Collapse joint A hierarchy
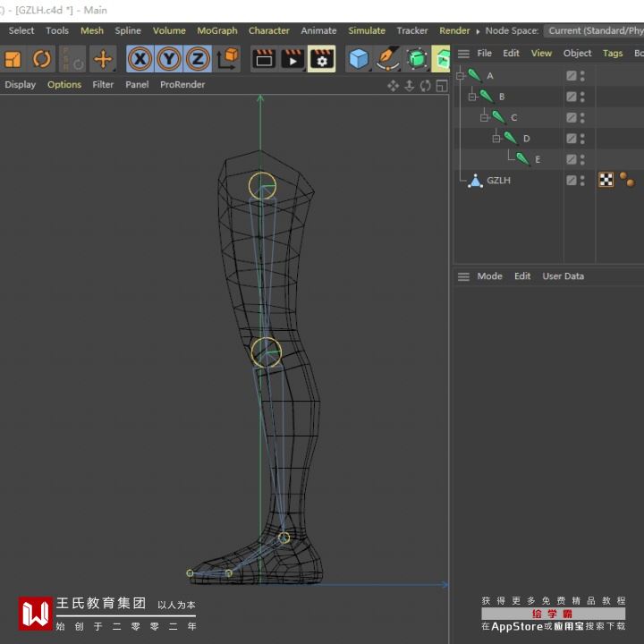This screenshot has height=644, width=644. click(x=460, y=76)
